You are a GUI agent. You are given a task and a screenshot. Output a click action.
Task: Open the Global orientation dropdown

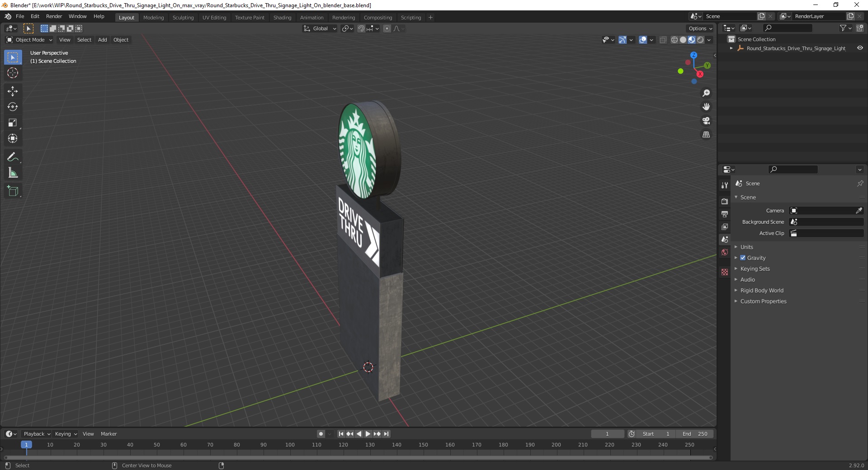tap(320, 28)
